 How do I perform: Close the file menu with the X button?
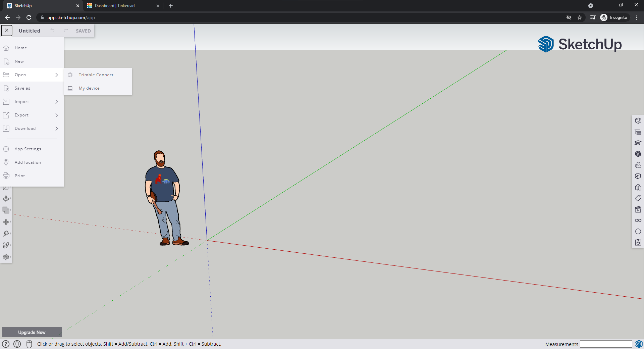pyautogui.click(x=7, y=30)
